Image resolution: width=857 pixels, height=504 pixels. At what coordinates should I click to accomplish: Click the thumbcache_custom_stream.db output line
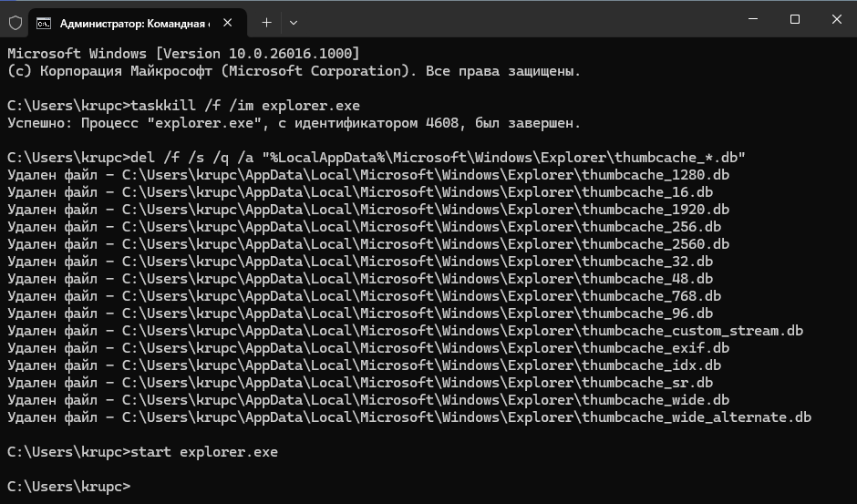coord(405,331)
